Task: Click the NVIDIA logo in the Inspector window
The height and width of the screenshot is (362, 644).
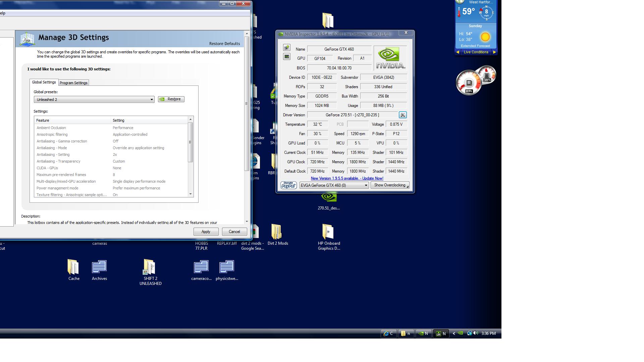Action: point(390,58)
